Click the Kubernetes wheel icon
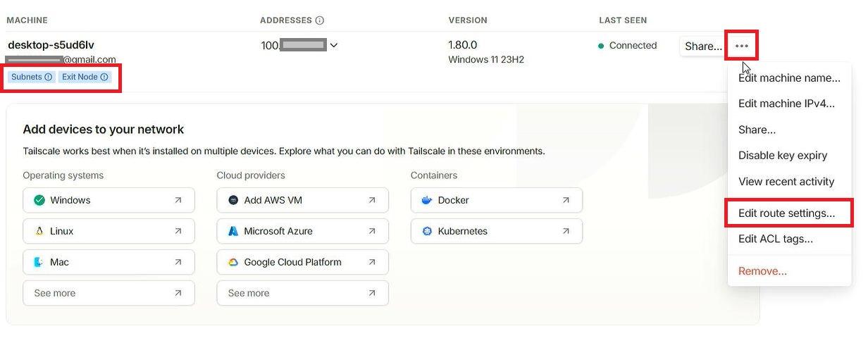The width and height of the screenshot is (868, 343). pos(426,231)
